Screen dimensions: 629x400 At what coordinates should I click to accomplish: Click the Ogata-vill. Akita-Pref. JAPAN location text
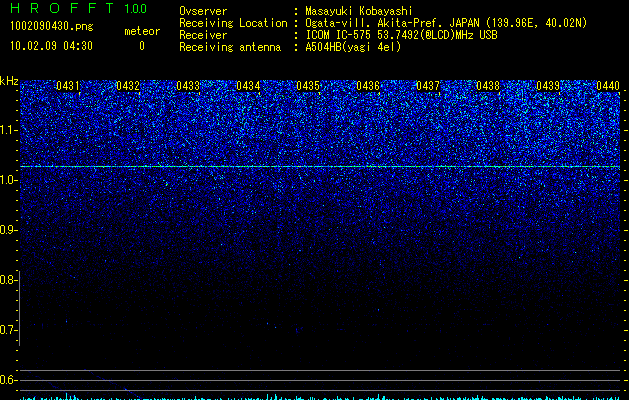click(446, 23)
